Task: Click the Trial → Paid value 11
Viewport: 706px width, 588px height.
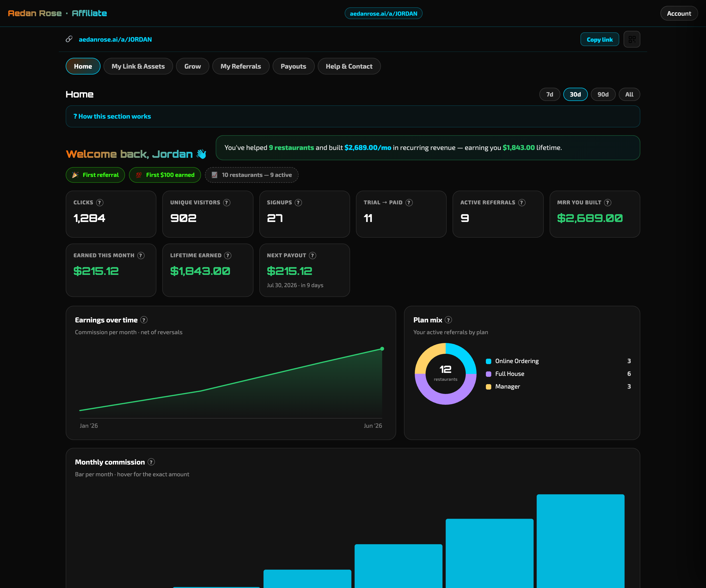Action: (x=368, y=218)
